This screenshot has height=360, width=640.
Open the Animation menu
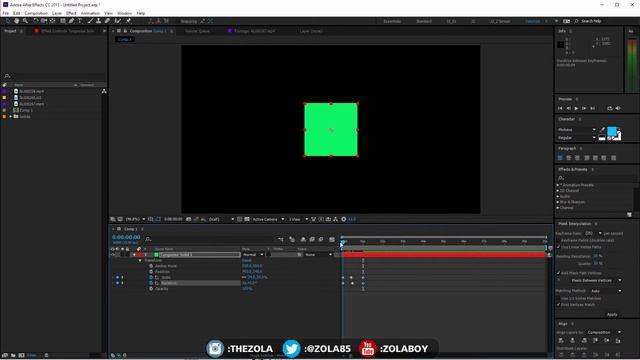(x=90, y=13)
